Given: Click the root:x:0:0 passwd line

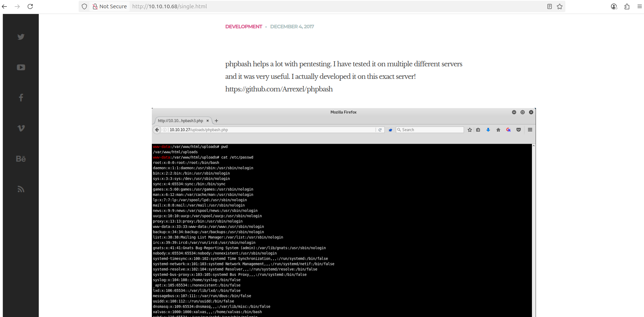Looking at the screenshot, I should click(186, 163).
